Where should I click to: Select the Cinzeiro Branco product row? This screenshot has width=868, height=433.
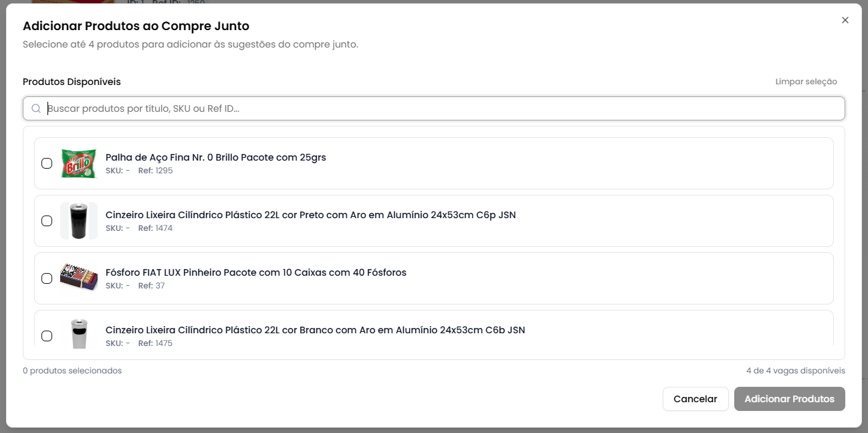tap(434, 333)
